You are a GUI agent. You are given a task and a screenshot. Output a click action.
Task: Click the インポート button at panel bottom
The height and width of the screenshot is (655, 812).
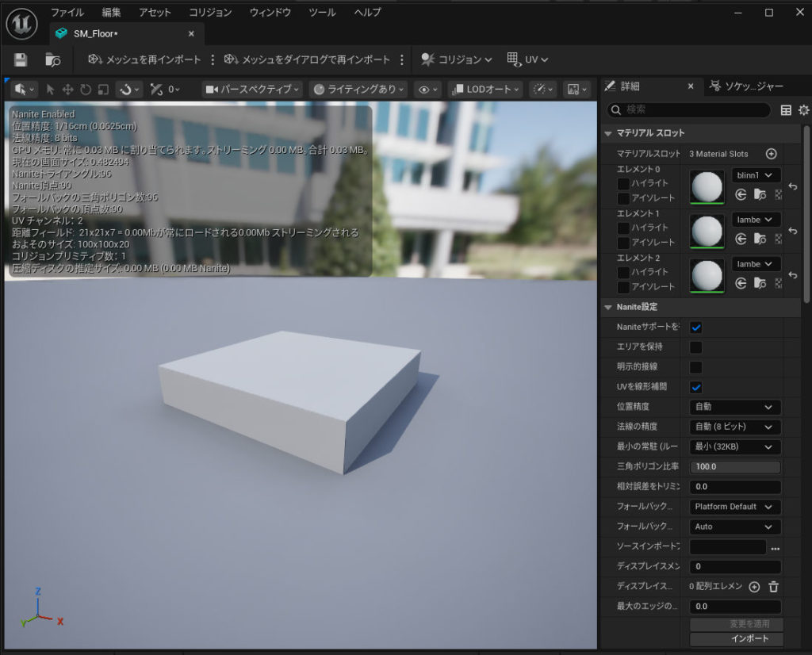(x=735, y=639)
